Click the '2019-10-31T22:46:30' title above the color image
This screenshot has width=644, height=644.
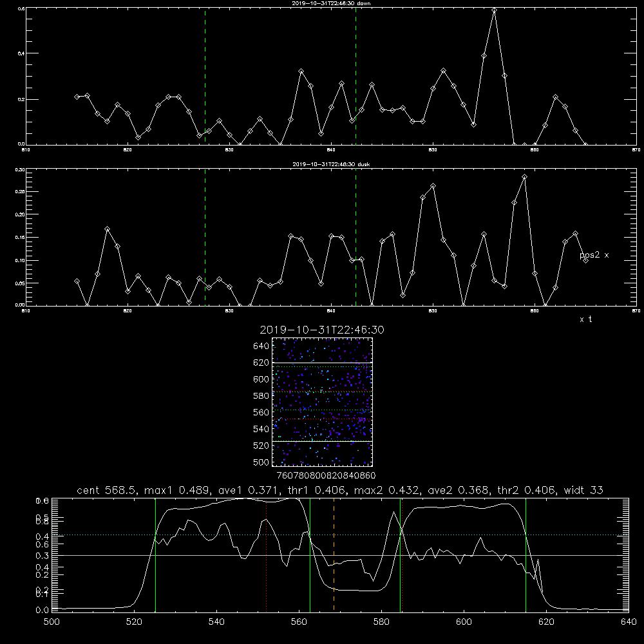(322, 330)
